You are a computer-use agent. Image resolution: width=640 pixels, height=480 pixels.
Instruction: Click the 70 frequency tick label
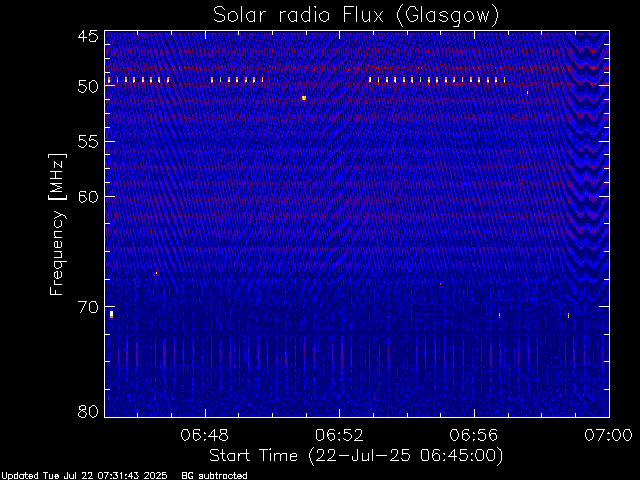point(88,307)
